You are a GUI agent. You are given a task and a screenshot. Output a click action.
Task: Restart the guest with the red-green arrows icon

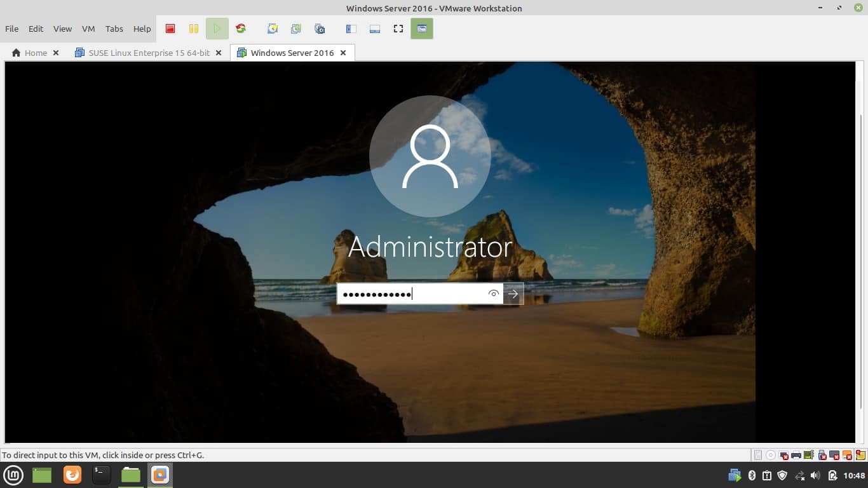[240, 29]
